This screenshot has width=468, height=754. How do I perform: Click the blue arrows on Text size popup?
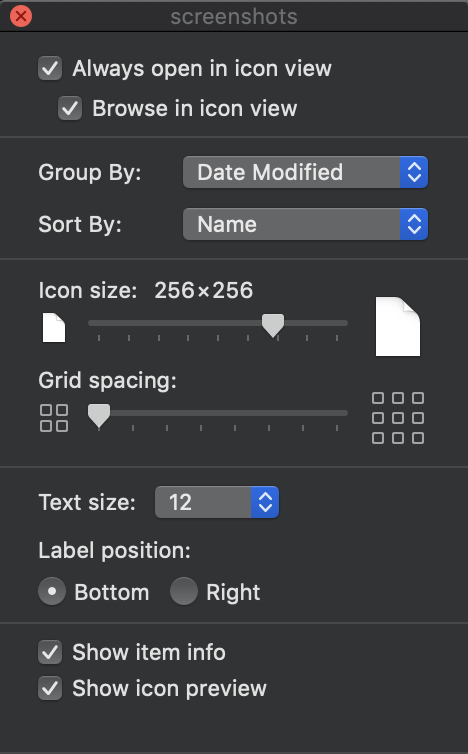(265, 502)
